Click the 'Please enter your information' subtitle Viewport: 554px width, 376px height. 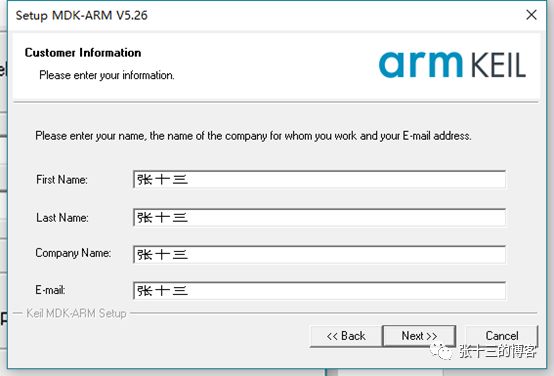pos(107,75)
